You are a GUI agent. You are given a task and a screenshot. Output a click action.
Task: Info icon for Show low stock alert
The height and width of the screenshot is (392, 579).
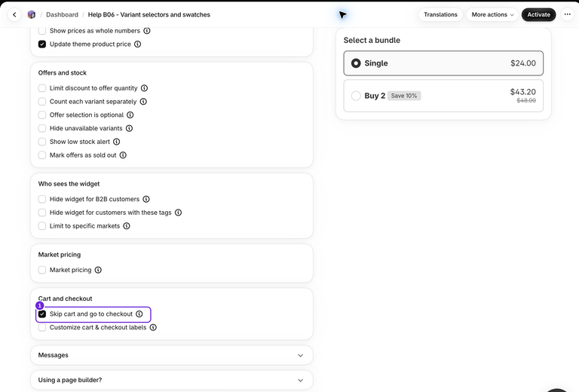117,142
